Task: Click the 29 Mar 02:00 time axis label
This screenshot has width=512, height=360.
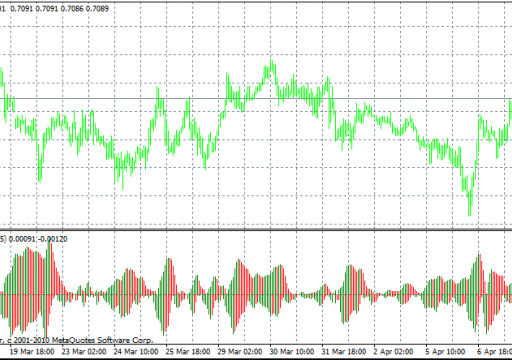Action: coord(240,352)
